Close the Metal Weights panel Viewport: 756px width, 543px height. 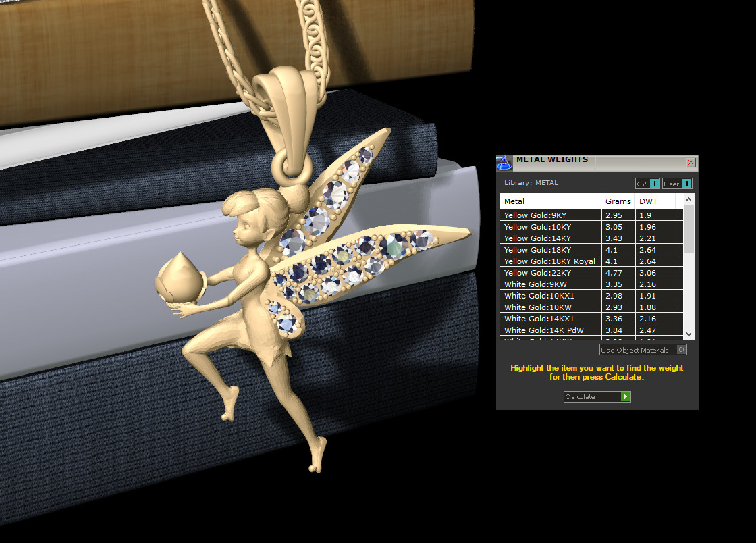(691, 163)
